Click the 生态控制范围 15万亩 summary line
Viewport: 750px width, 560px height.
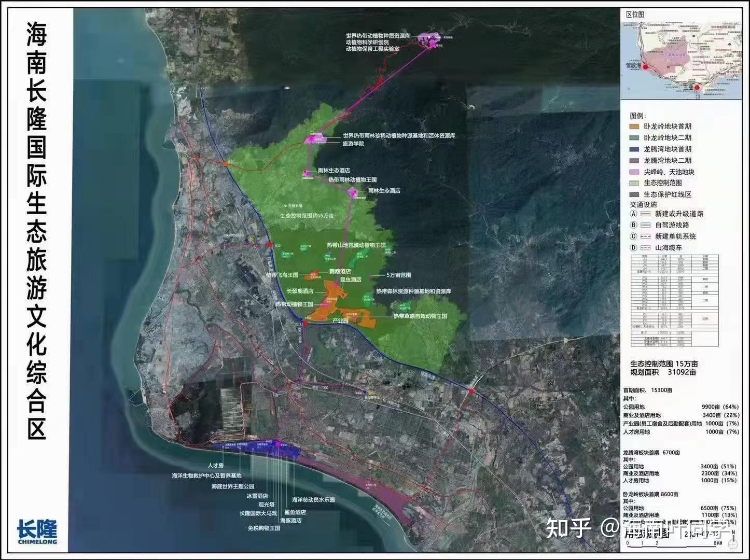tap(664, 364)
